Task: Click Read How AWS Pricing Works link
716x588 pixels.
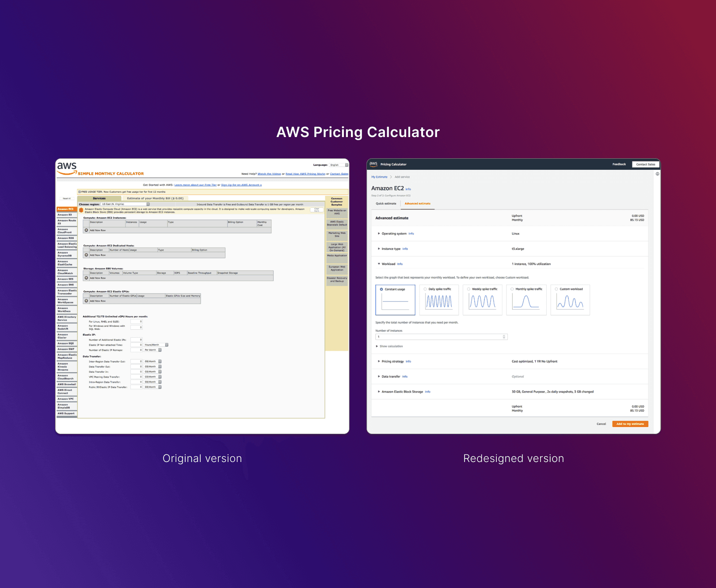Action: pos(305,174)
